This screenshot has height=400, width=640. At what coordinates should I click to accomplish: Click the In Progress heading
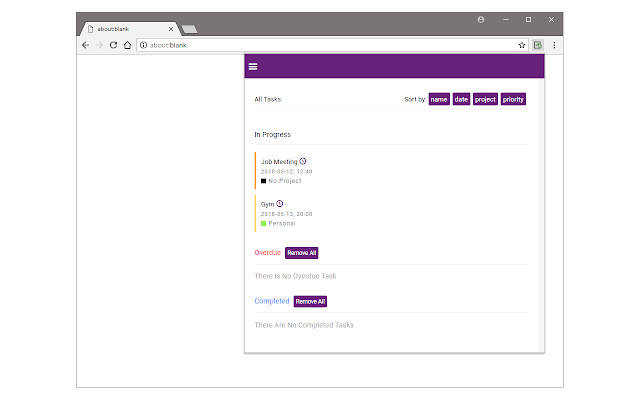(x=273, y=134)
